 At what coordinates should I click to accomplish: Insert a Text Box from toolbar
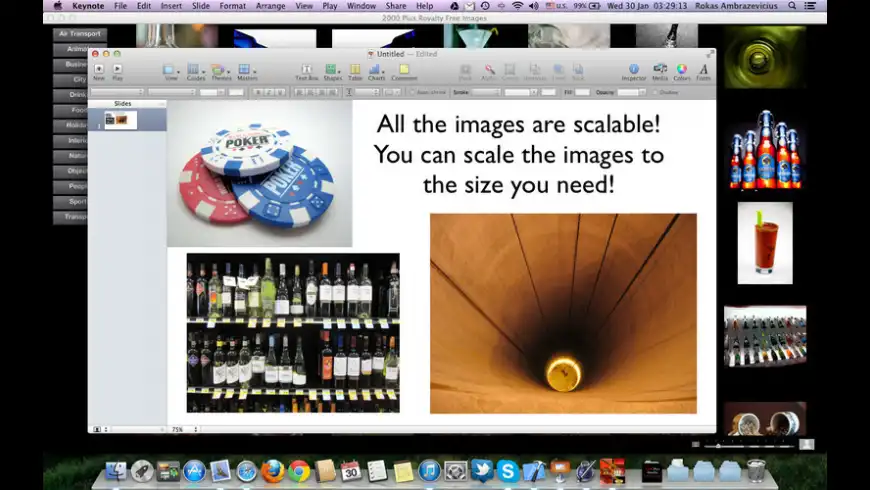(306, 72)
